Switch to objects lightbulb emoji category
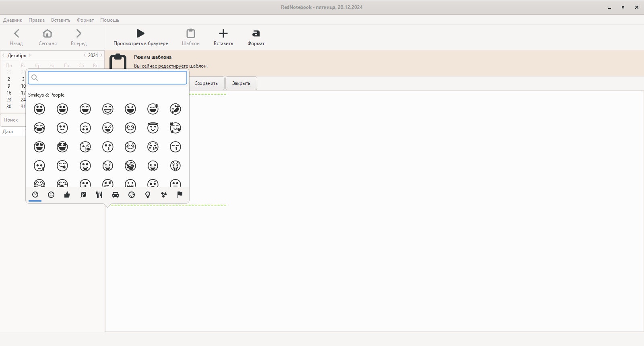The image size is (644, 346). (148, 195)
